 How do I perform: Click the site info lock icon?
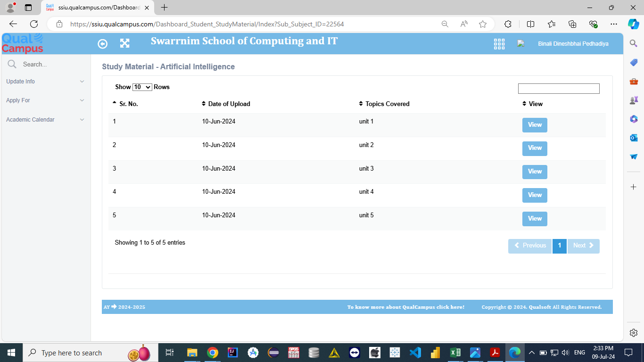tap(59, 24)
